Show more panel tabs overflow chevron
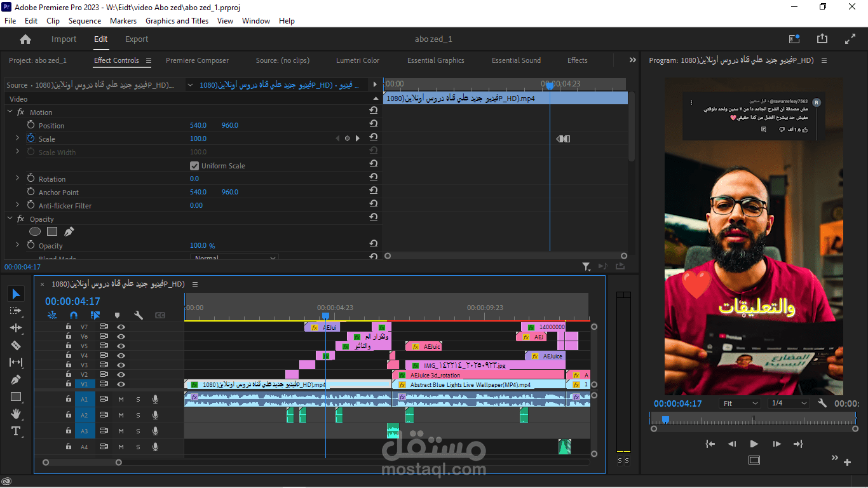 (632, 60)
